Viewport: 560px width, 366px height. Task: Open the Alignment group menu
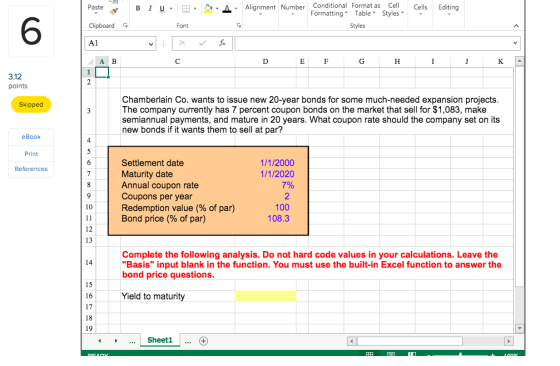click(x=260, y=9)
